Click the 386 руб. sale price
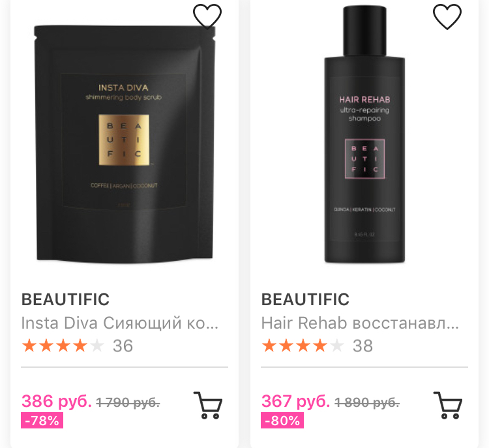Image resolution: width=489 pixels, height=448 pixels. (x=57, y=401)
